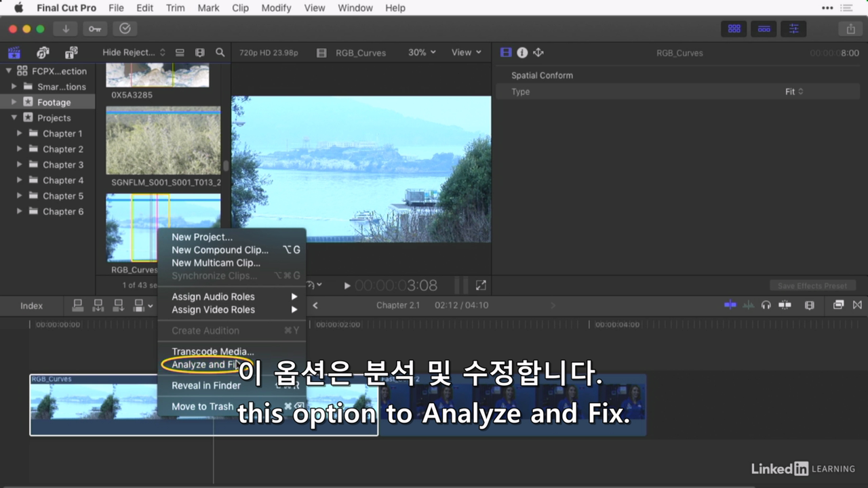Open the Keyword Editor key icon

[95, 28]
